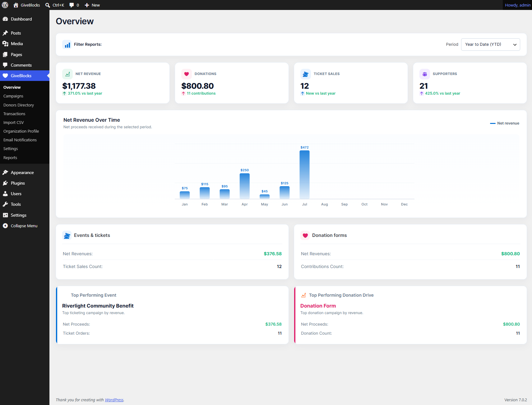532x405 pixels.
Task: Click the January $75 revenue bar
Action: click(185, 195)
